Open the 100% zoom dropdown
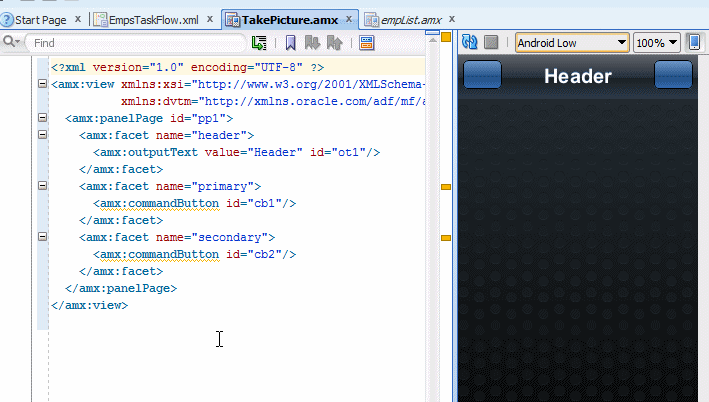 tap(657, 43)
